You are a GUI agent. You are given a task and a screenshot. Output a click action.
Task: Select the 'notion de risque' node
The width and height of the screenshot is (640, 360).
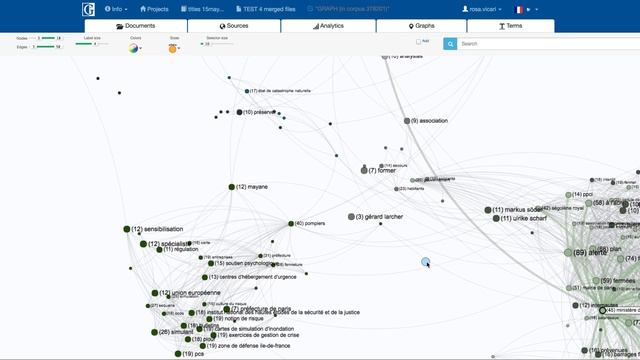209,319
